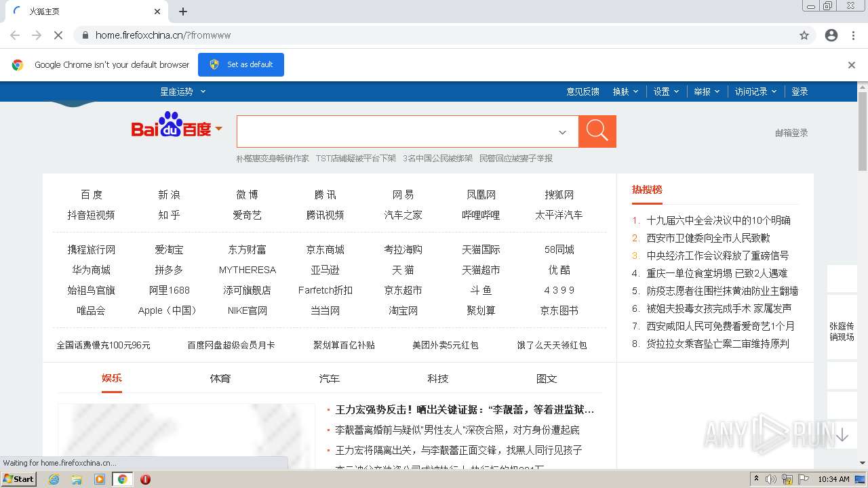Switch to the 图文 tab
Viewport: 868px width, 488px height.
547,378
